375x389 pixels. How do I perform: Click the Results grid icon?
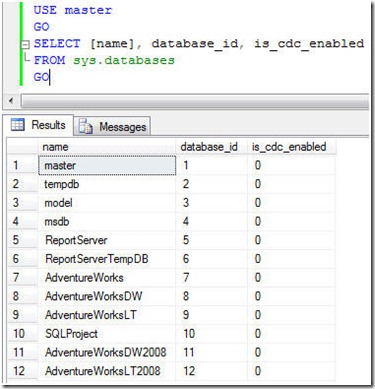point(17,125)
